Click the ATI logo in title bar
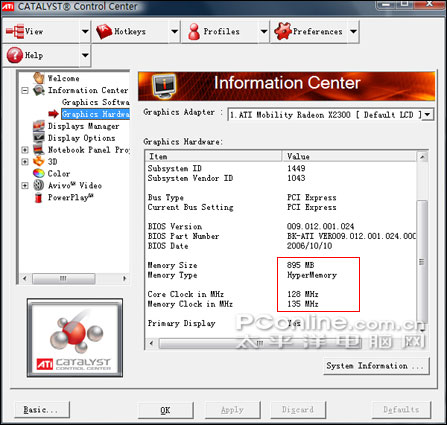This screenshot has width=447, height=425. (x=8, y=6)
